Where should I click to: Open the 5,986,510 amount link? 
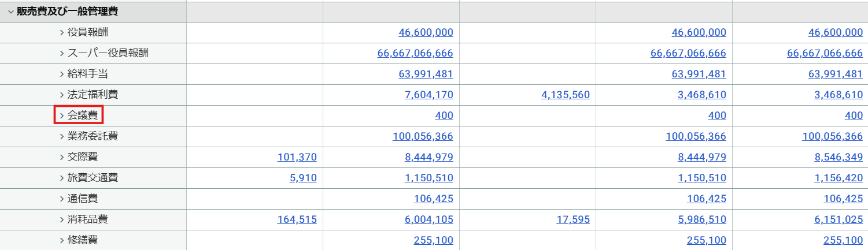[702, 219]
